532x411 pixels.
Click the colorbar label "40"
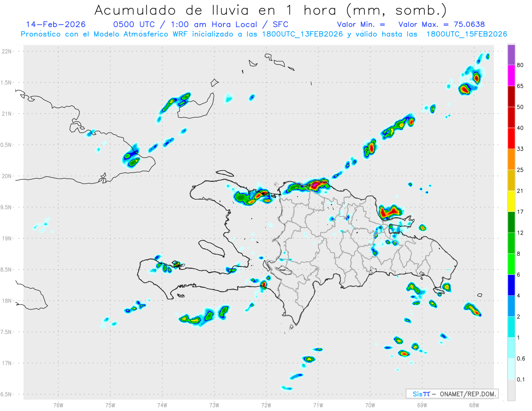coord(520,128)
